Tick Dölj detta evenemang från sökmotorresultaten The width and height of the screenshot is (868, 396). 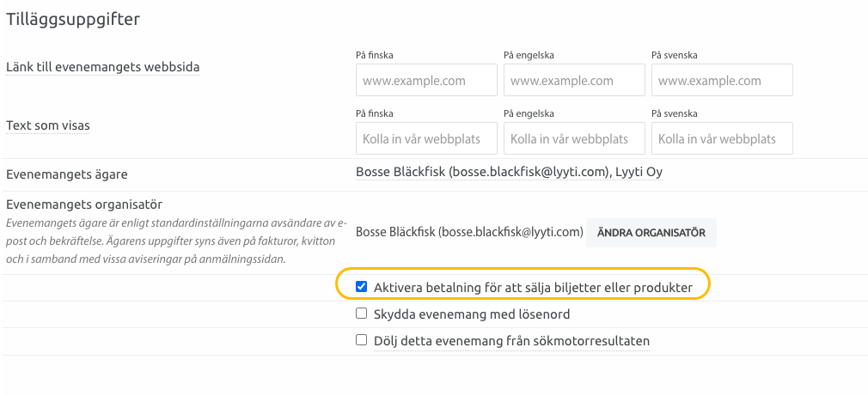click(362, 340)
